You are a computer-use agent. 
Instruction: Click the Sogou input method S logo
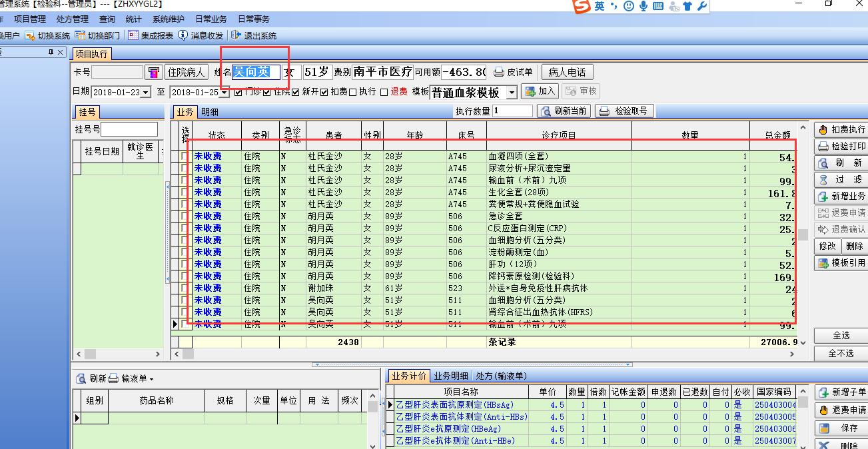(x=583, y=6)
